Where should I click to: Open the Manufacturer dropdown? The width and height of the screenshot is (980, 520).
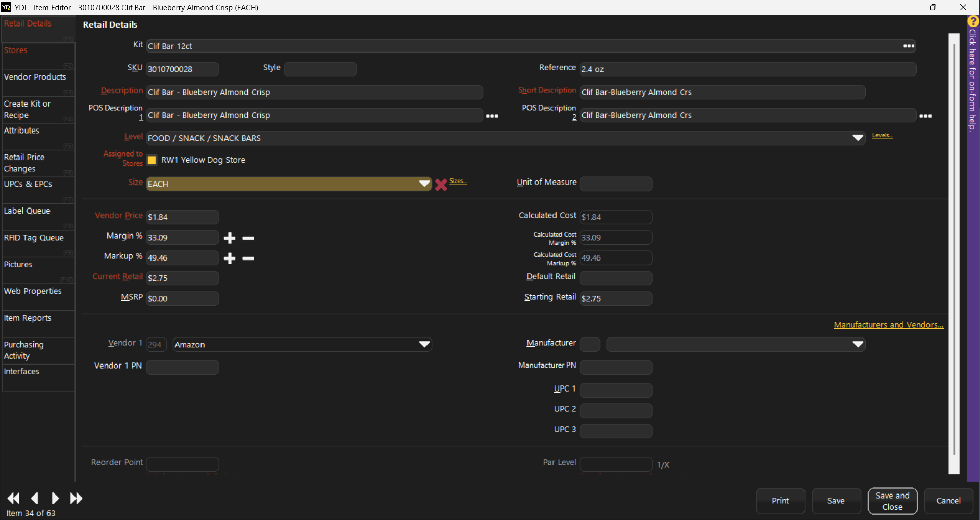coord(858,344)
